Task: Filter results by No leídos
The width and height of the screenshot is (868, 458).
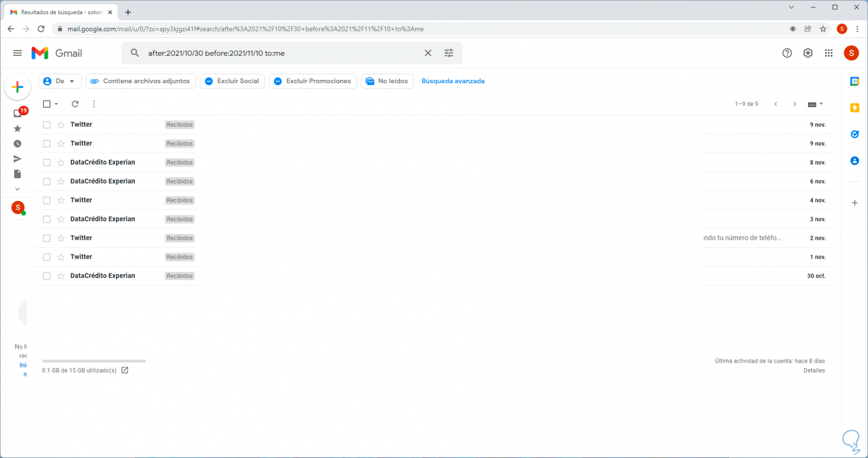Action: point(387,81)
